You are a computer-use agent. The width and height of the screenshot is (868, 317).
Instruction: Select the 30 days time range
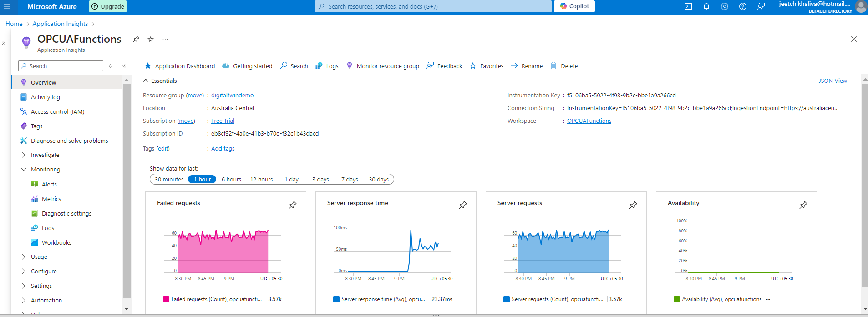(x=379, y=179)
